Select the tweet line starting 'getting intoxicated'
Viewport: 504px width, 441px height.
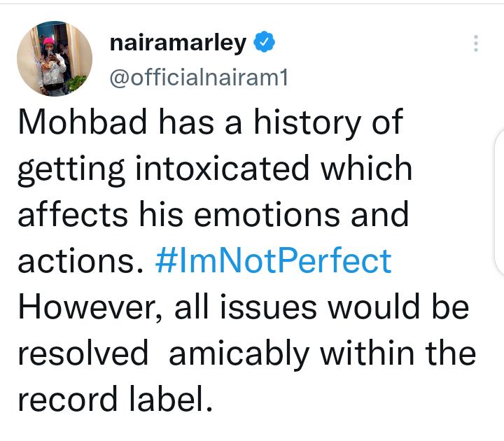[215, 169]
